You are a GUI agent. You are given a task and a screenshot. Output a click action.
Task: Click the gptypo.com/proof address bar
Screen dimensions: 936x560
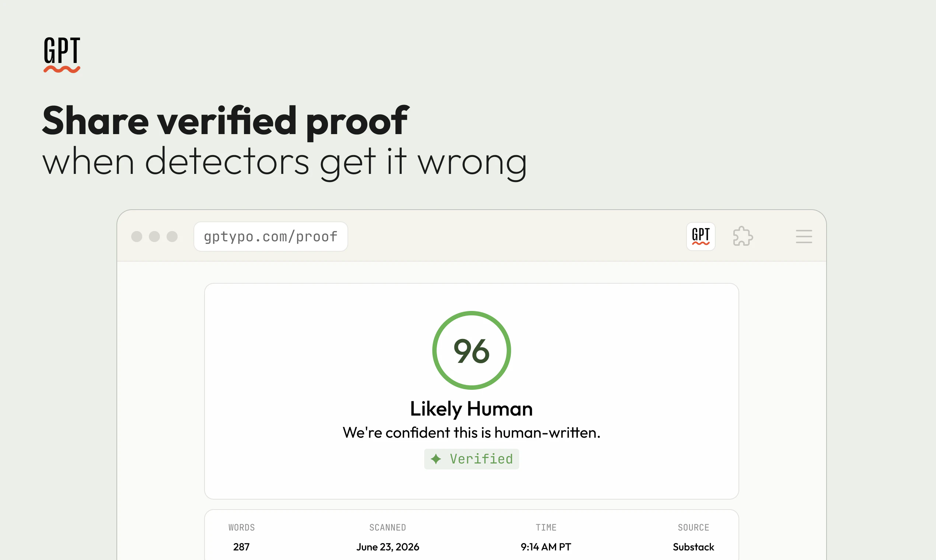(270, 237)
